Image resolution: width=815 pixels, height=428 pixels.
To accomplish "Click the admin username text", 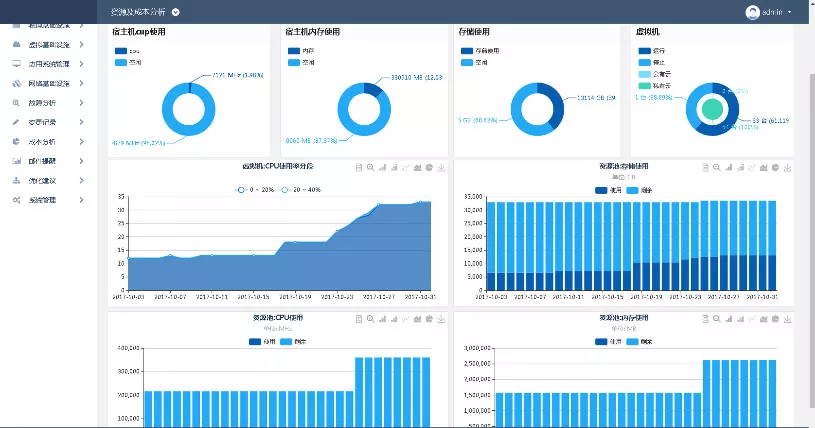I will [772, 12].
